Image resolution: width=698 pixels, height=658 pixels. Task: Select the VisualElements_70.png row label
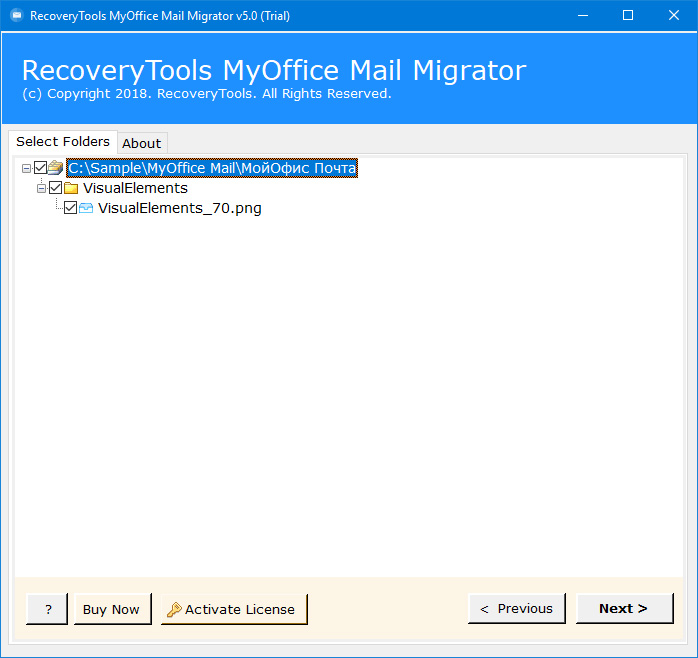tap(180, 208)
